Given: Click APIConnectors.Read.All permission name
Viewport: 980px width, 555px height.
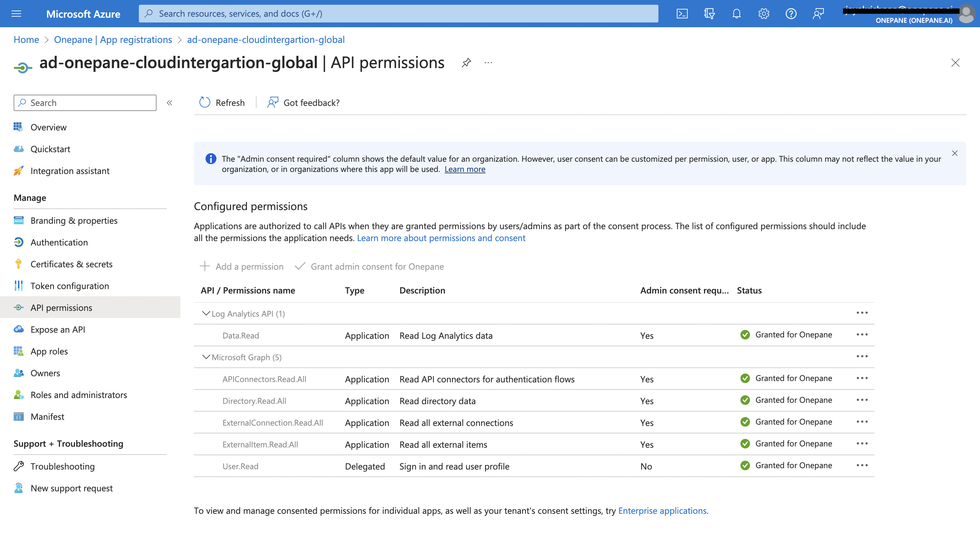Looking at the screenshot, I should click(264, 379).
